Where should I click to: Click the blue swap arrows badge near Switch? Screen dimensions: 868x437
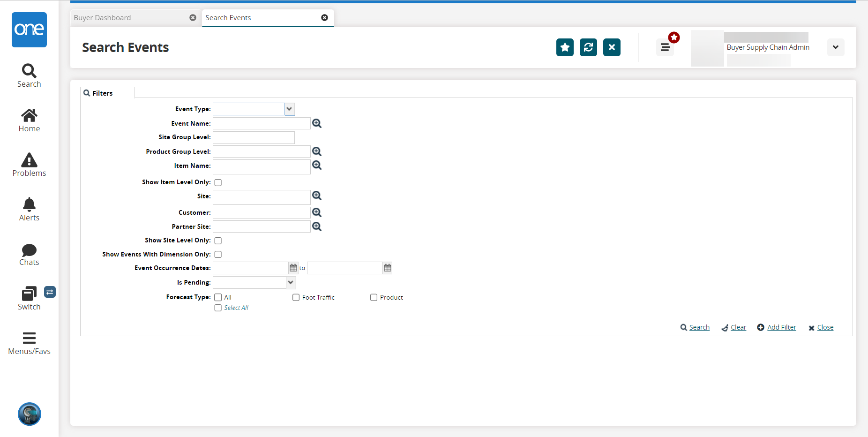(x=50, y=292)
